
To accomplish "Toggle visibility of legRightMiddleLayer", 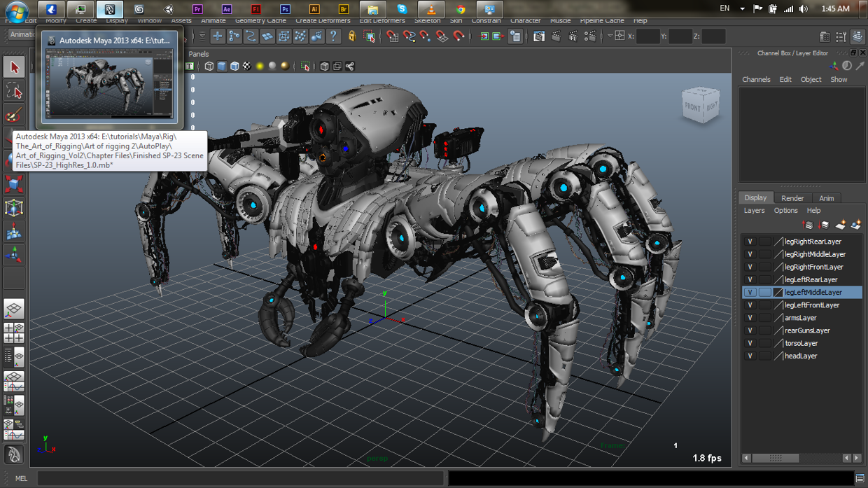I will pyautogui.click(x=750, y=254).
